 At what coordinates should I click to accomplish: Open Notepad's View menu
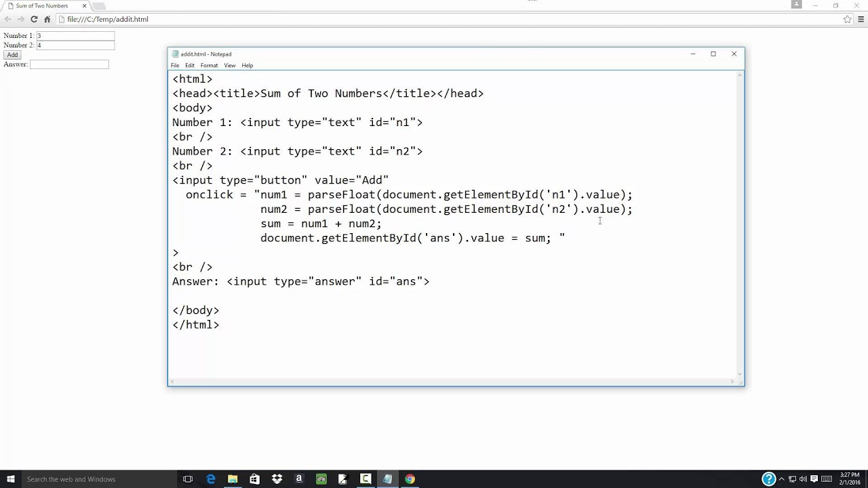tap(230, 65)
